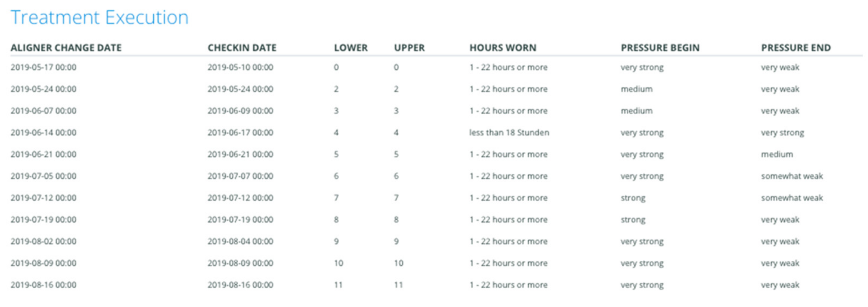Click 'strong' pressure begin for 2019-07-12
This screenshot has width=868, height=307.
point(633,198)
